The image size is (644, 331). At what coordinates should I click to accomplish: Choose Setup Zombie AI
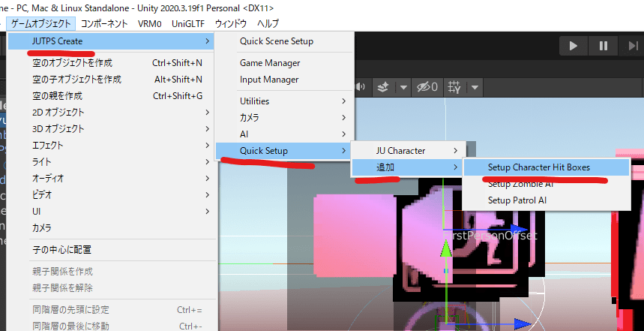(520, 184)
